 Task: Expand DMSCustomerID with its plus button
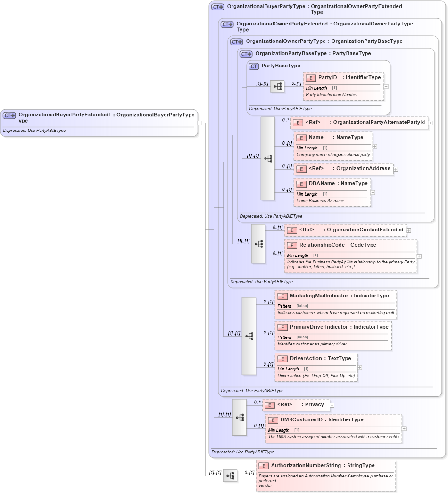[404, 428]
